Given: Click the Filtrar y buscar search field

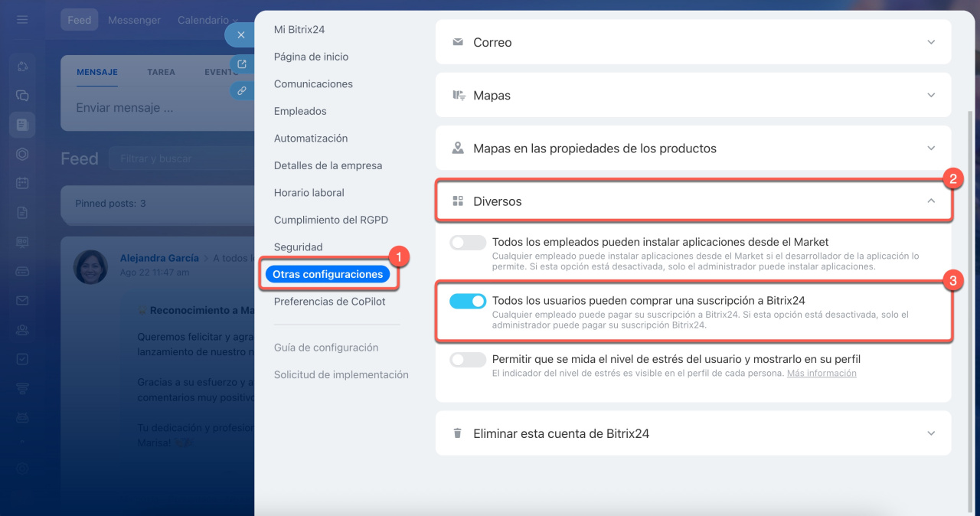Looking at the screenshot, I should coord(181,158).
